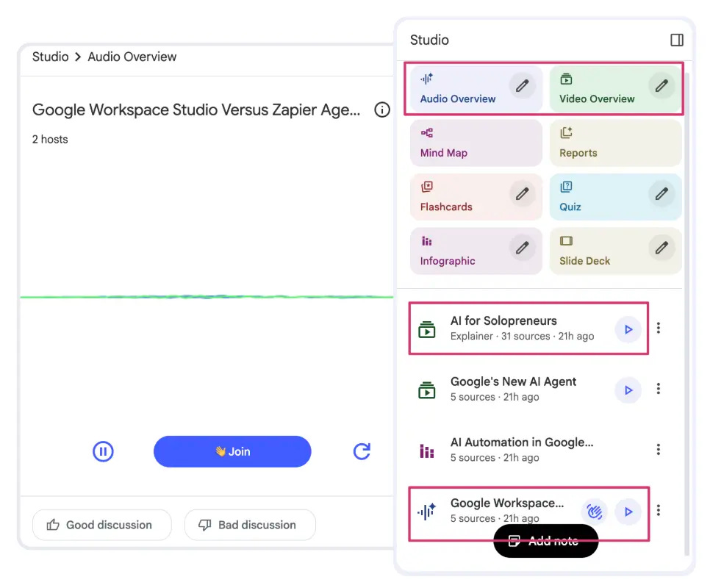Go back via the Studio breadcrumb
Screen dimensions: 710x588
pos(50,57)
